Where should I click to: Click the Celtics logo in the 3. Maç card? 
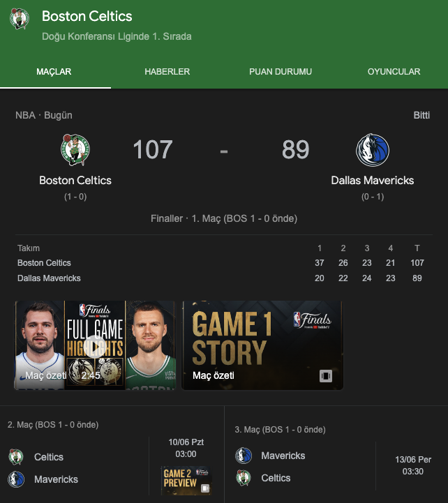pyautogui.click(x=244, y=478)
